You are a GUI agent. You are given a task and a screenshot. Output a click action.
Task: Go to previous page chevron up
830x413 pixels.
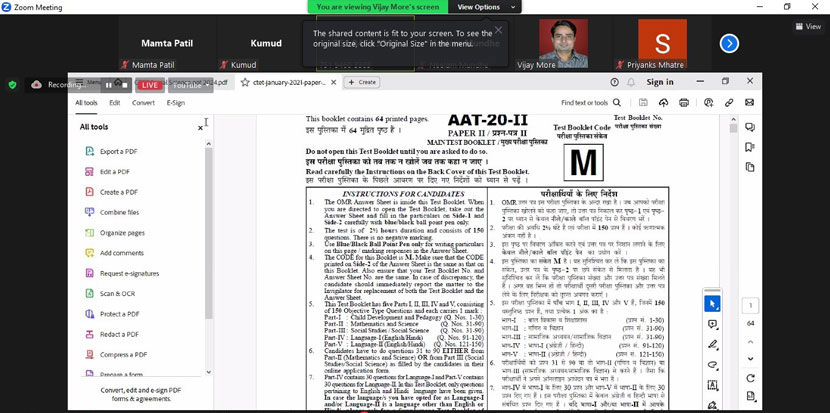click(x=750, y=342)
